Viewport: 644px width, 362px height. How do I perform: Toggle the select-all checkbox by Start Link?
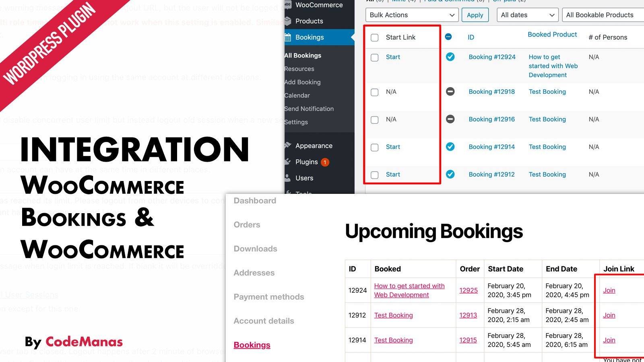tap(375, 37)
